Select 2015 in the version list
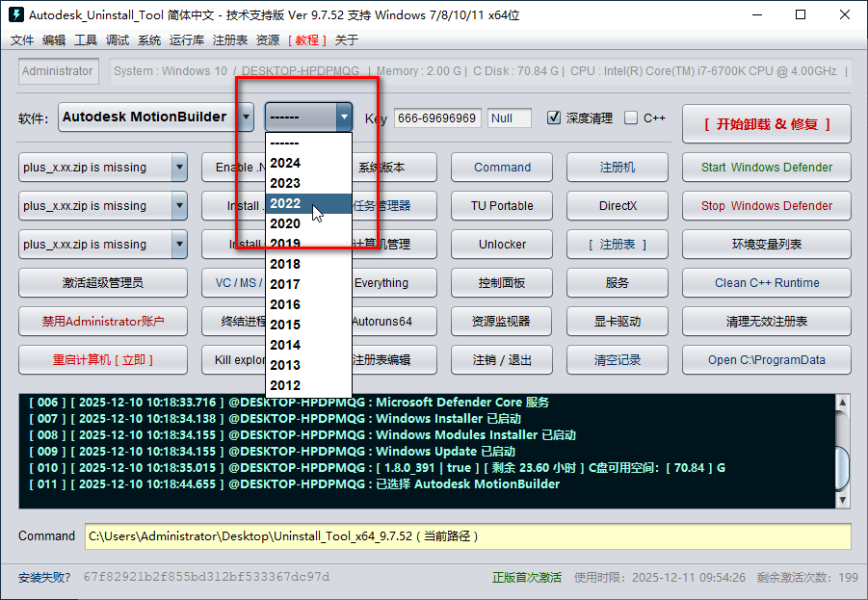The width and height of the screenshot is (868, 600). pyautogui.click(x=308, y=325)
